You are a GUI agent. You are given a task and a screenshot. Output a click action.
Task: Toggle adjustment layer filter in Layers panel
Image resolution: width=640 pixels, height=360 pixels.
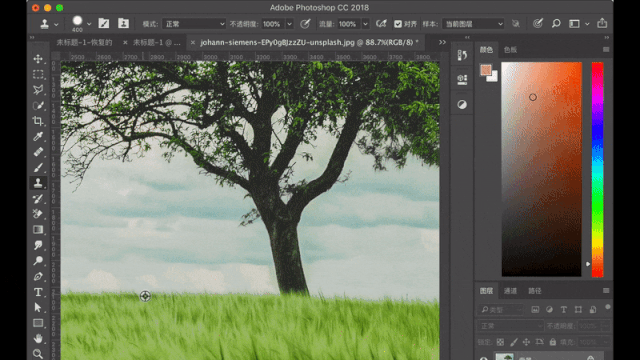pos(549,310)
